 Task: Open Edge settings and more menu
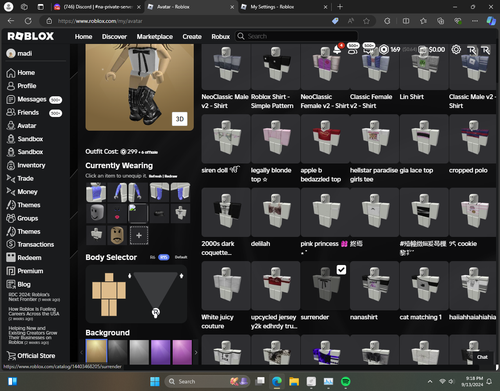point(475,21)
